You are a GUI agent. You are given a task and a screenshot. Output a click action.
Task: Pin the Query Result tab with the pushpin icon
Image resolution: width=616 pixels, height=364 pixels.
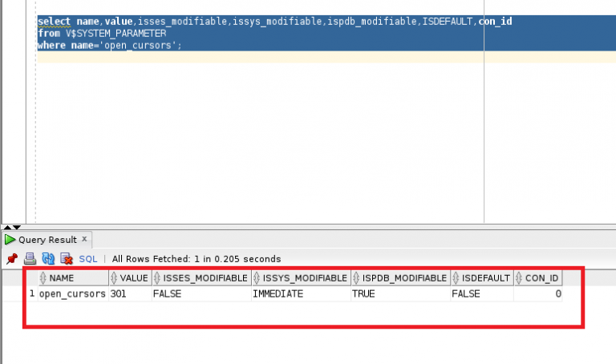pos(12,258)
